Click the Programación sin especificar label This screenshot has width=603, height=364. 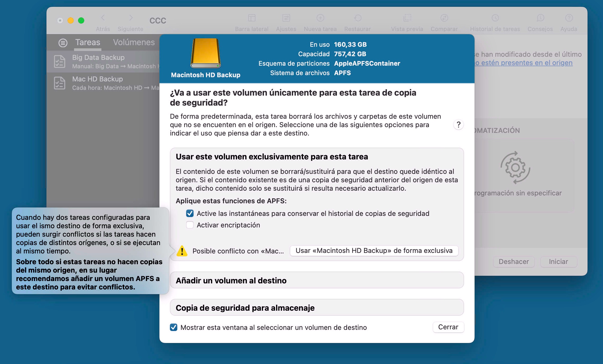pyautogui.click(x=518, y=193)
